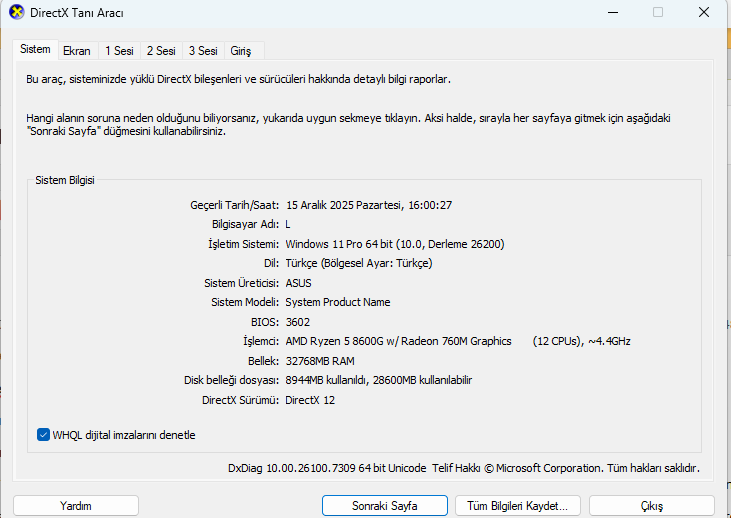Viewport: 731px width, 518px height.
Task: Toggle the WHQL dijital imzalarını denetle checkbox
Action: [44, 435]
